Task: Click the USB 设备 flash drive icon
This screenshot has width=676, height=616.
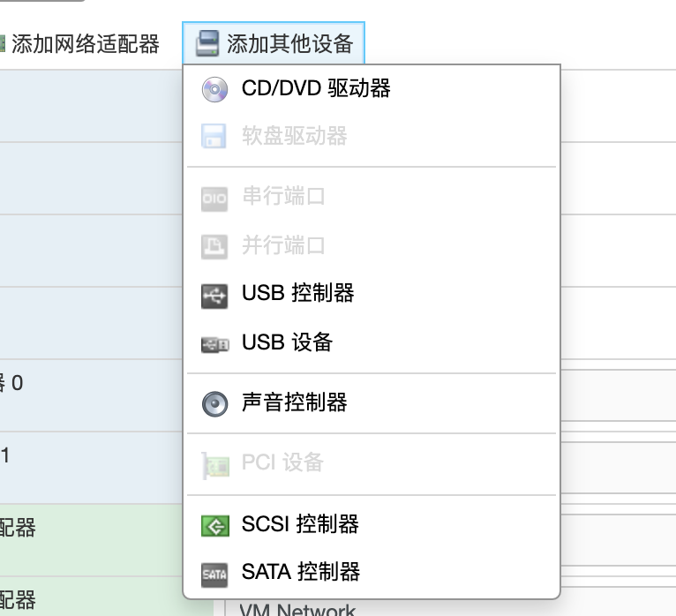Action: [214, 343]
